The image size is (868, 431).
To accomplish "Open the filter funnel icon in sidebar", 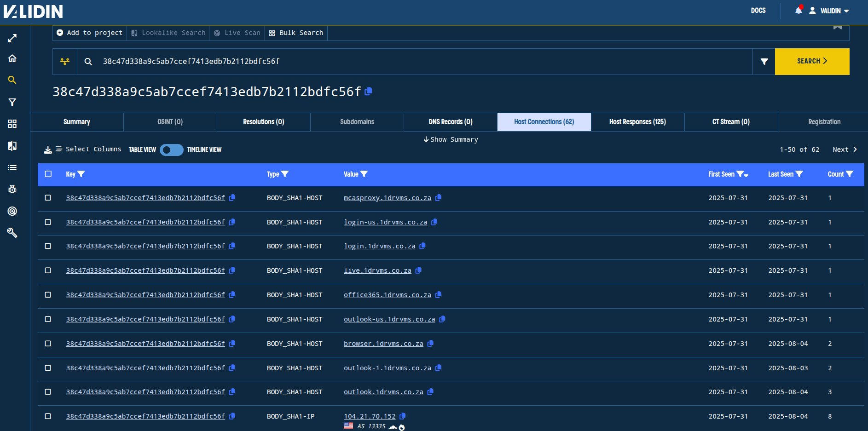I will click(x=12, y=102).
